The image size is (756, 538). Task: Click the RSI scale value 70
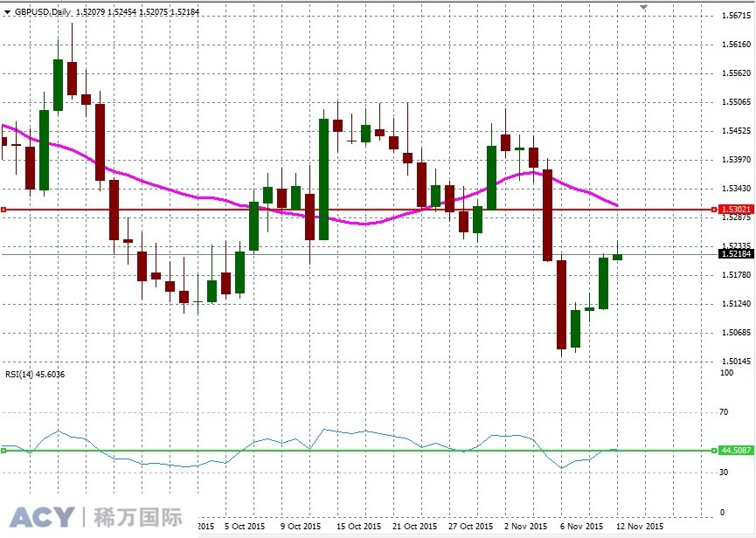click(724, 412)
